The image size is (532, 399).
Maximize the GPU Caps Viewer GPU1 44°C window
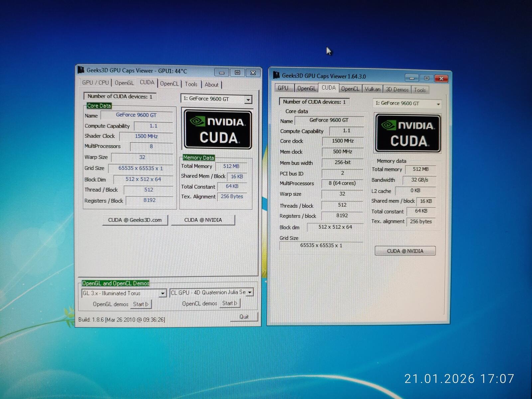coord(237,72)
